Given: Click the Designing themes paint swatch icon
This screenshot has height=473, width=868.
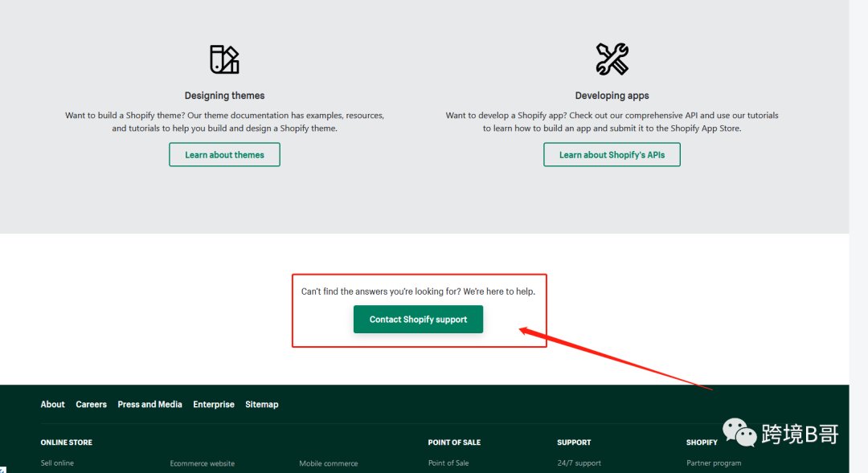Looking at the screenshot, I should pyautogui.click(x=224, y=59).
